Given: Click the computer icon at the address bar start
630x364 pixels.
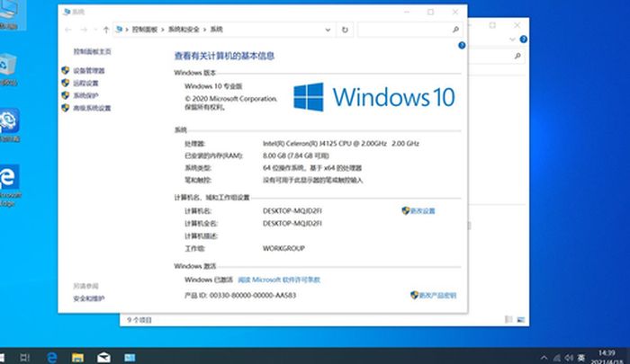Looking at the screenshot, I should [120, 30].
